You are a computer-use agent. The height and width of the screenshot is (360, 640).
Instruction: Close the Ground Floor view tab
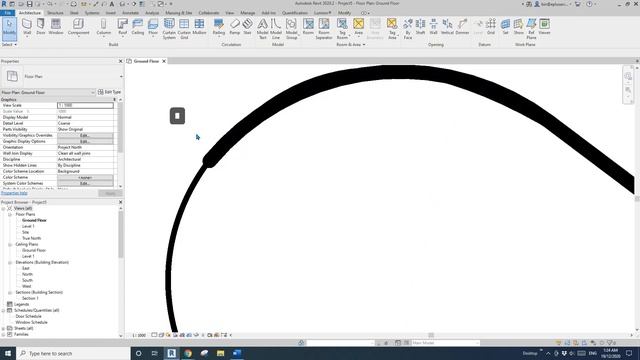click(164, 61)
